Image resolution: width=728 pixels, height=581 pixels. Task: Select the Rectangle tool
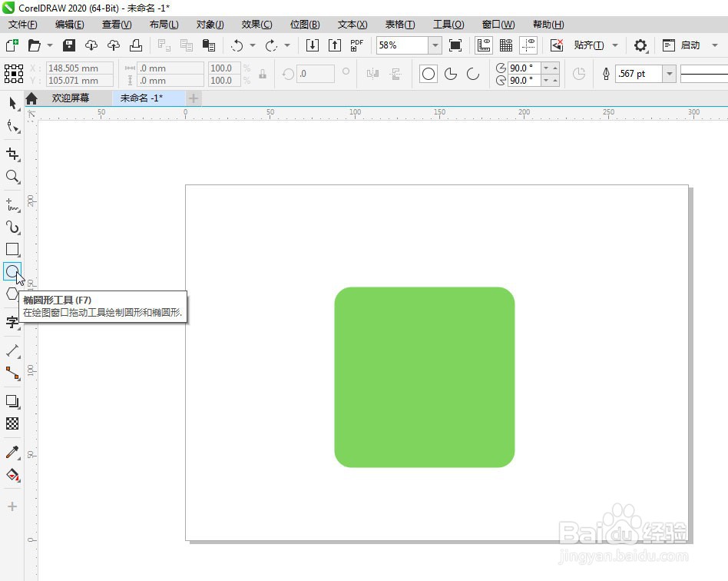[x=13, y=250]
